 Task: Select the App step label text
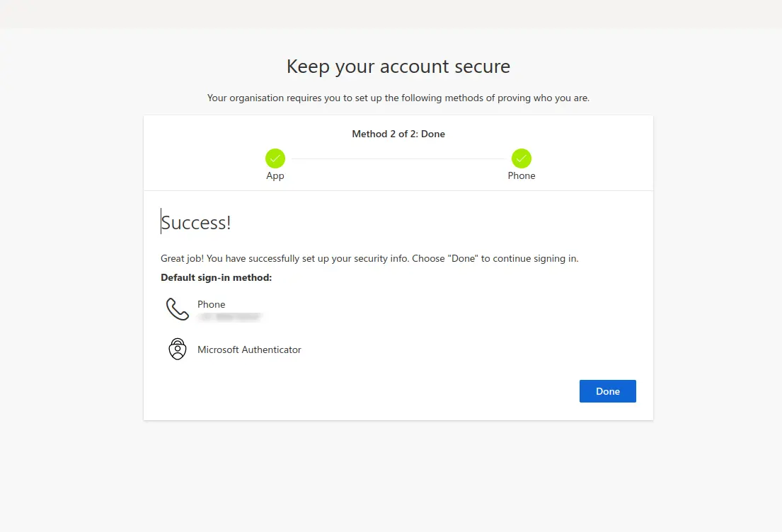click(x=275, y=175)
